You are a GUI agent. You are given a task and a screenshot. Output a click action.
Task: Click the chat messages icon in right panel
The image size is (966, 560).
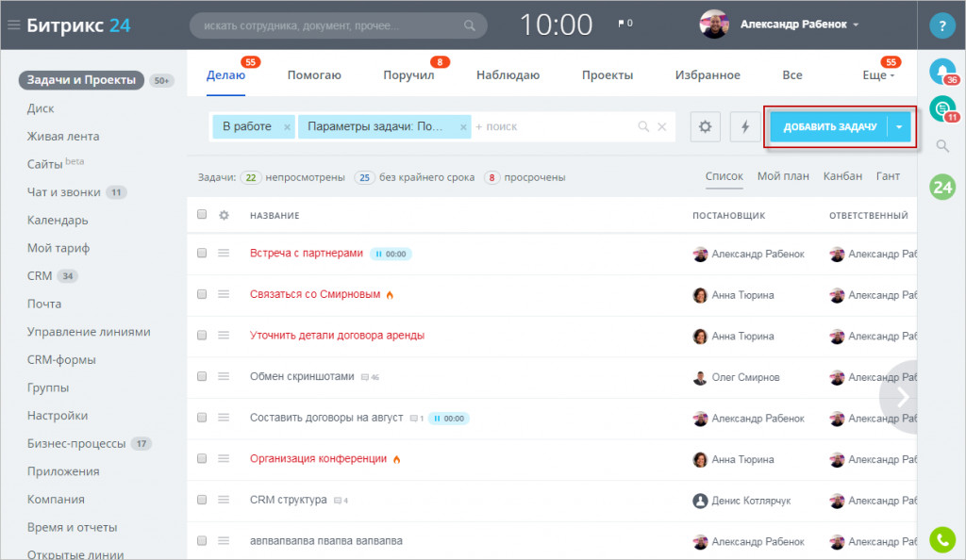tap(942, 109)
